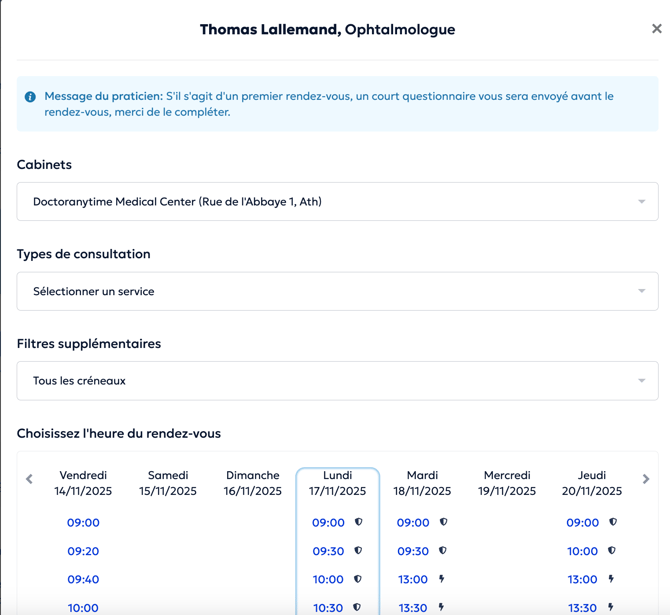Click shield icon beside Mardi 09:30
The width and height of the screenshot is (670, 615).
click(x=443, y=550)
